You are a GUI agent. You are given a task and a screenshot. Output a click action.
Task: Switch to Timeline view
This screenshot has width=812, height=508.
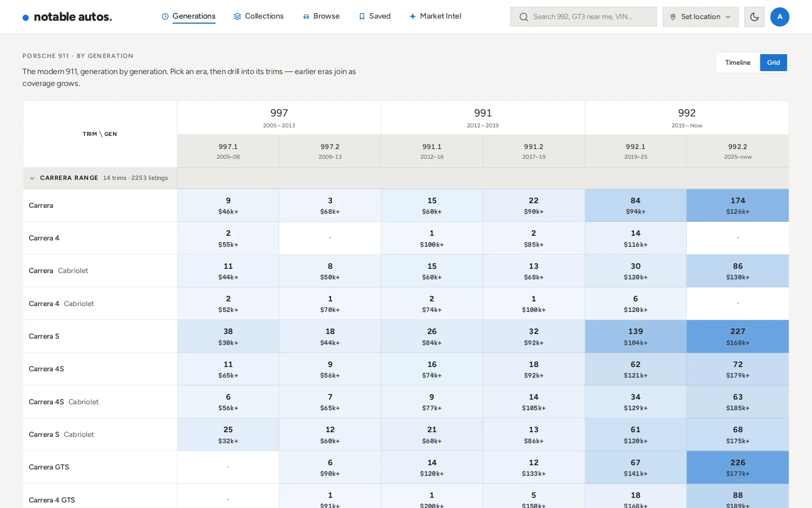click(738, 63)
